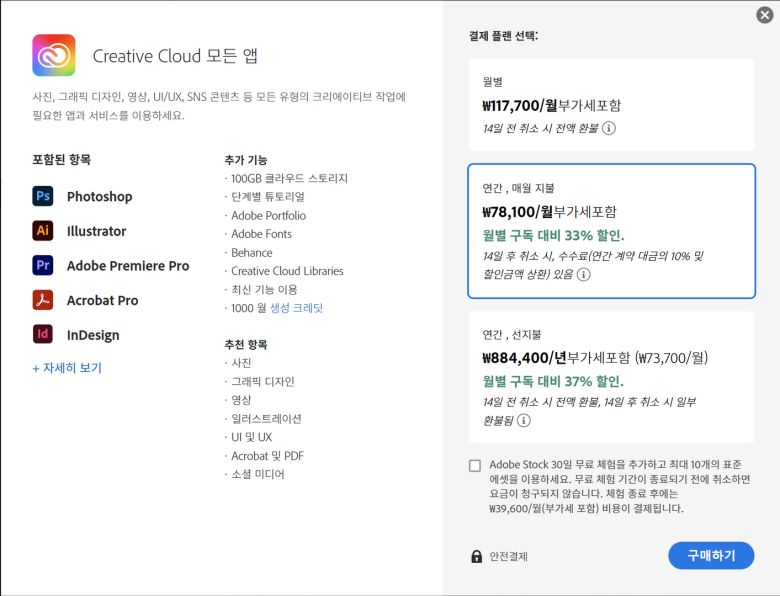
Task: Click 사진 in 추천 항목 list
Action: tap(241, 363)
